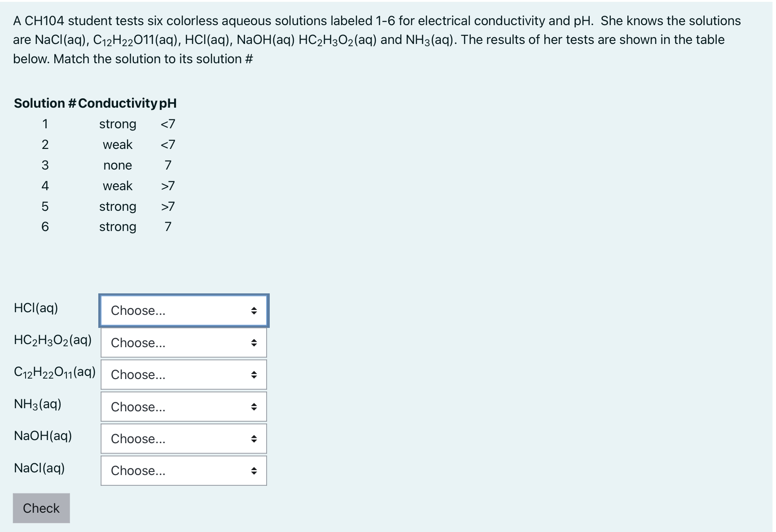This screenshot has width=776, height=532.
Task: Click the NH3(aq) row label
Action: pos(38,404)
